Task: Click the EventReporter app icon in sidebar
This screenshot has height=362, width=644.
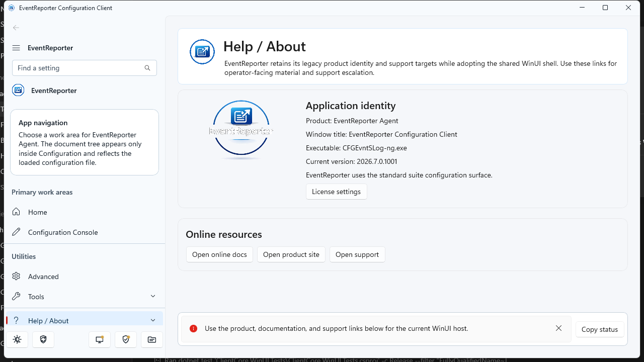Action: pos(18,90)
